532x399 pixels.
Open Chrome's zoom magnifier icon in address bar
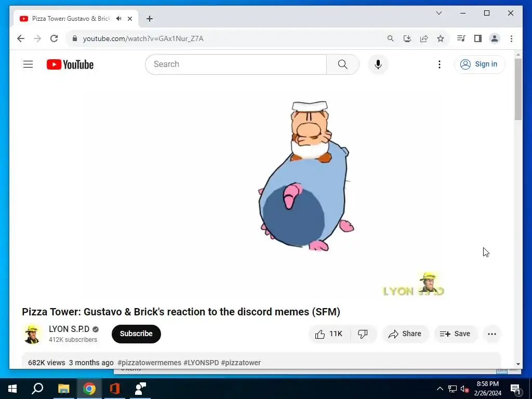pos(391,38)
